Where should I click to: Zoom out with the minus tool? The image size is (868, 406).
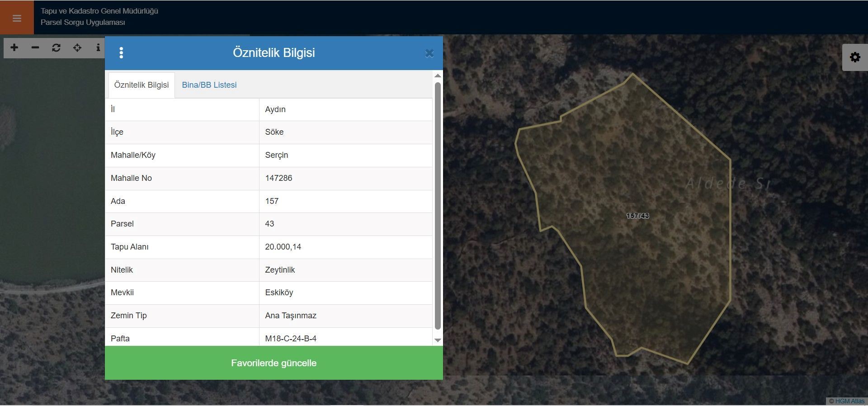35,47
